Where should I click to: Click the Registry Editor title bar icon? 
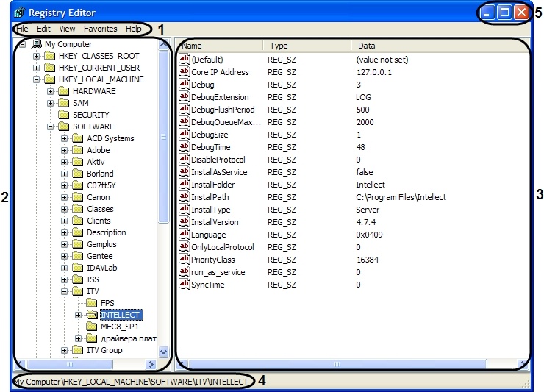pyautogui.click(x=20, y=13)
